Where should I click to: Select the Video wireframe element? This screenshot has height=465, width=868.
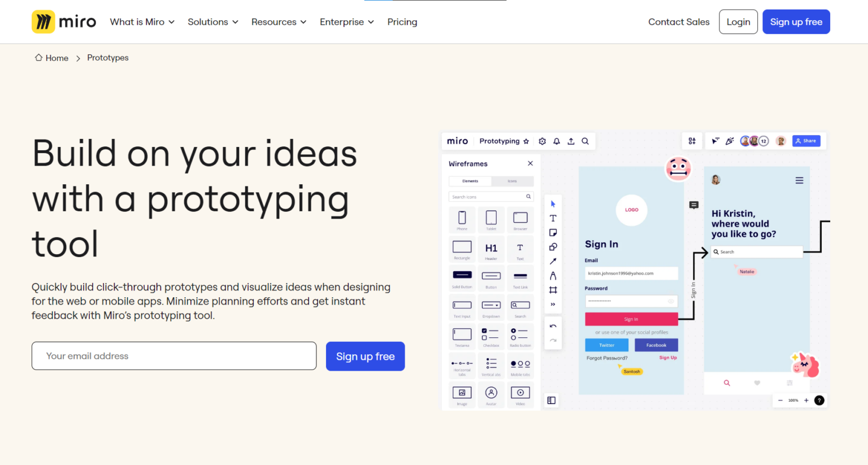click(x=520, y=394)
